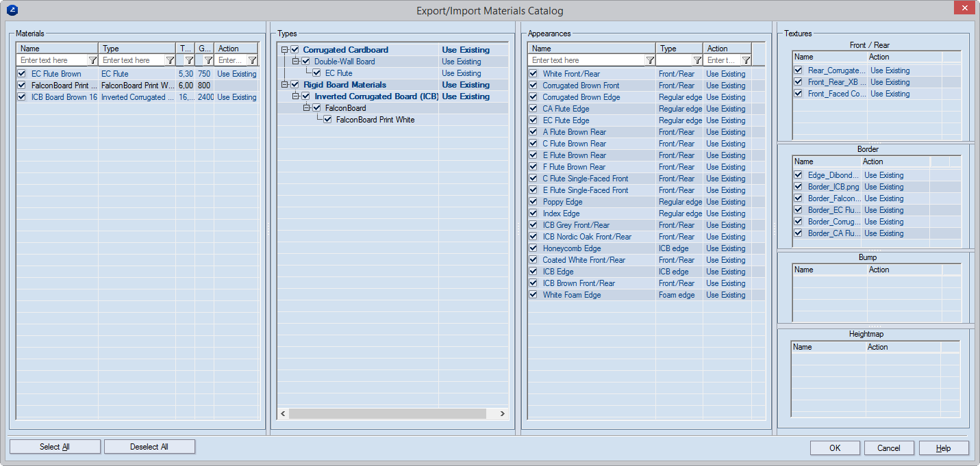The width and height of the screenshot is (980, 466).
Task: Click the Appearances Type column header
Action: tap(679, 49)
